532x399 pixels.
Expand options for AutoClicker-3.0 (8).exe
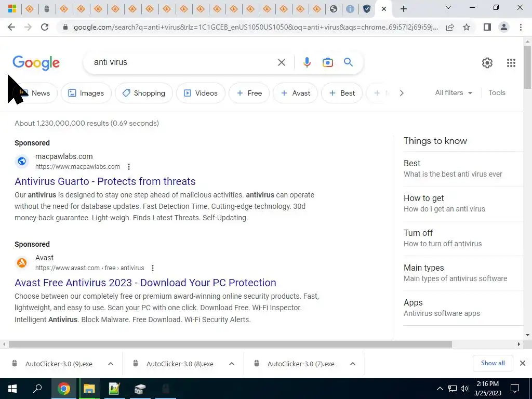coord(232,364)
